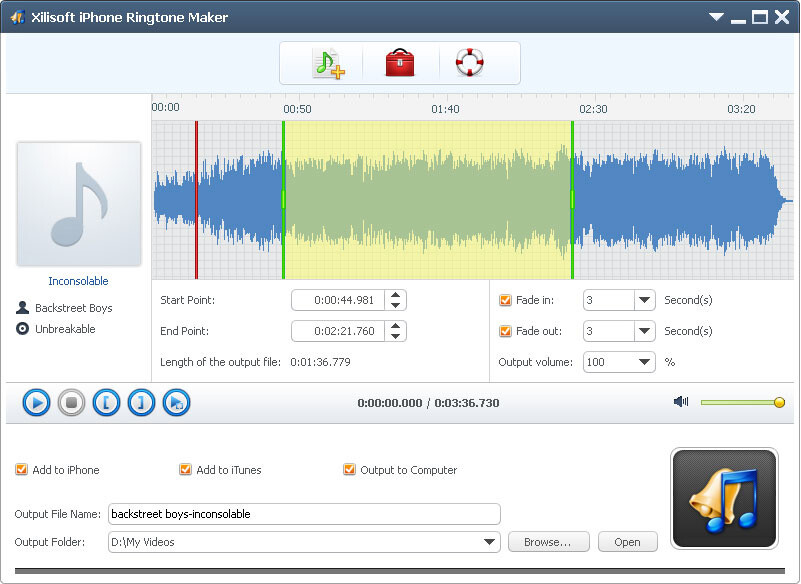
Task: Click the Stop playback button
Action: (x=71, y=402)
